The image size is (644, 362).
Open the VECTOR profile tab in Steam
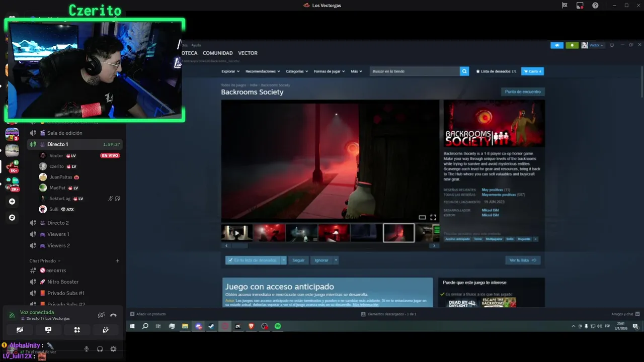248,53
